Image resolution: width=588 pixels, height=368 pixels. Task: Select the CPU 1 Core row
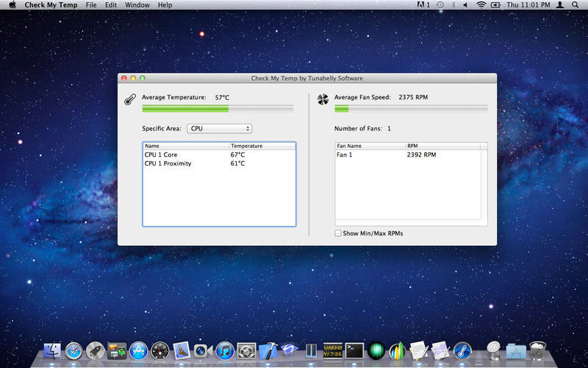[x=219, y=155]
